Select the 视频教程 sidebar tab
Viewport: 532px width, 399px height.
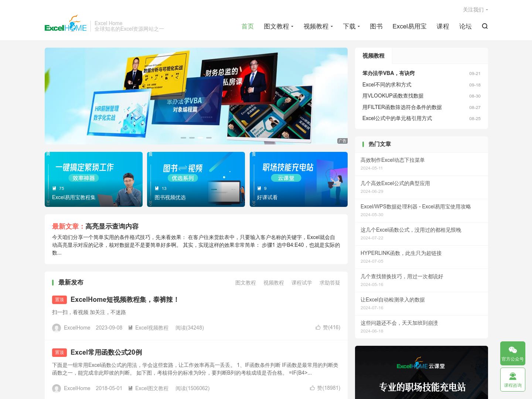point(374,56)
